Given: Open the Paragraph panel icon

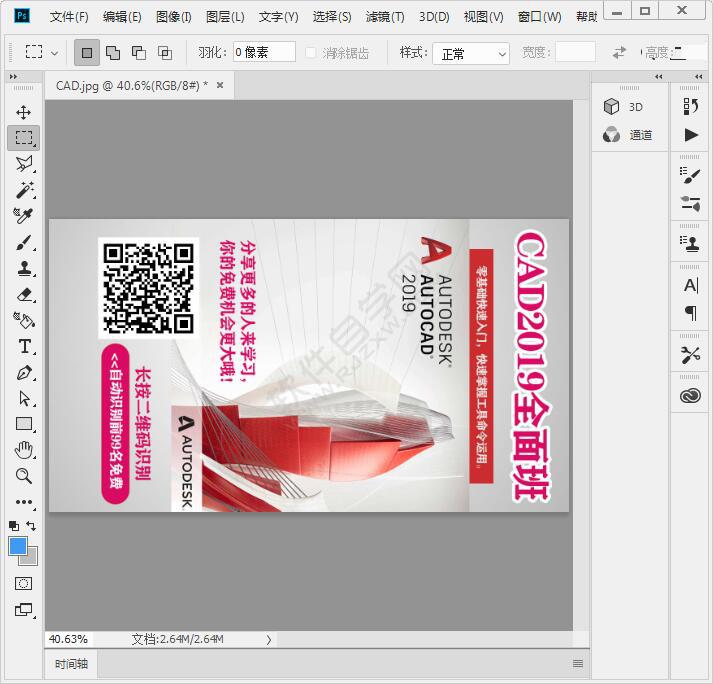Looking at the screenshot, I should tap(691, 313).
